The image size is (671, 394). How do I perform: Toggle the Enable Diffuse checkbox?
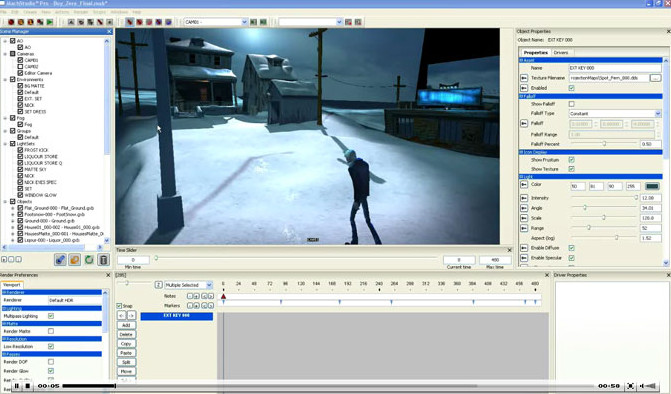tap(571, 248)
